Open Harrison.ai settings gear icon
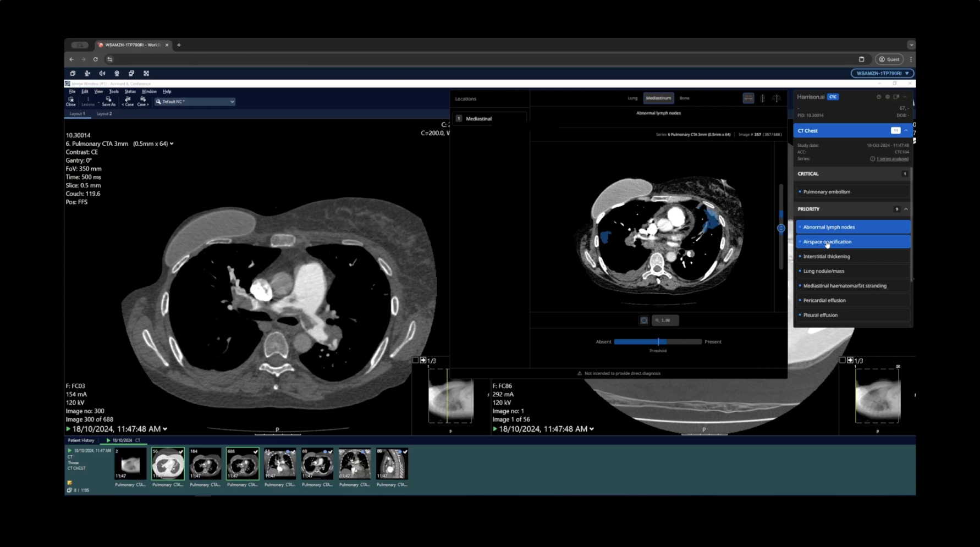The width and height of the screenshot is (980, 547). point(887,97)
